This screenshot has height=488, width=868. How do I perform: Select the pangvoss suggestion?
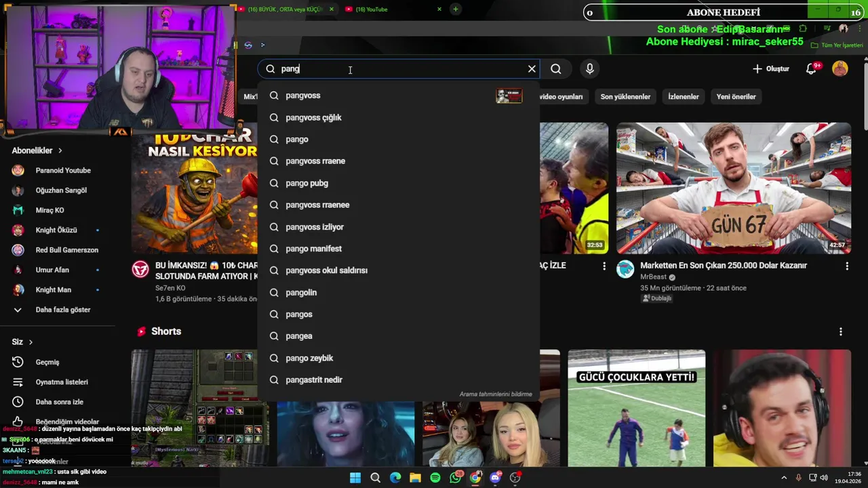pyautogui.click(x=398, y=96)
